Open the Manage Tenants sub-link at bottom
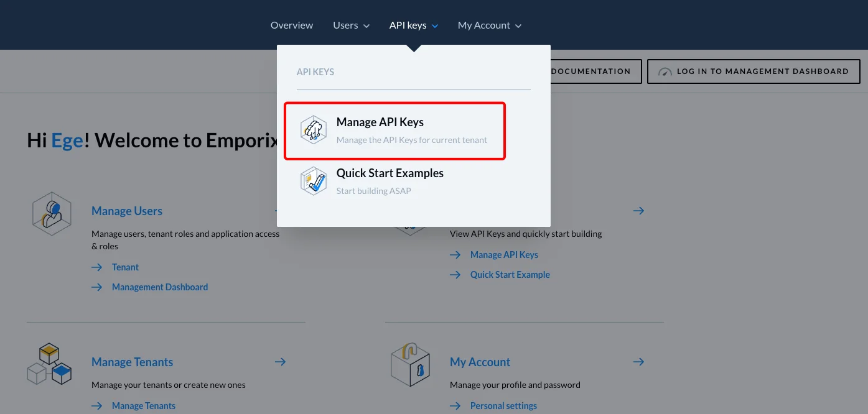The height and width of the screenshot is (414, 868). click(x=144, y=406)
